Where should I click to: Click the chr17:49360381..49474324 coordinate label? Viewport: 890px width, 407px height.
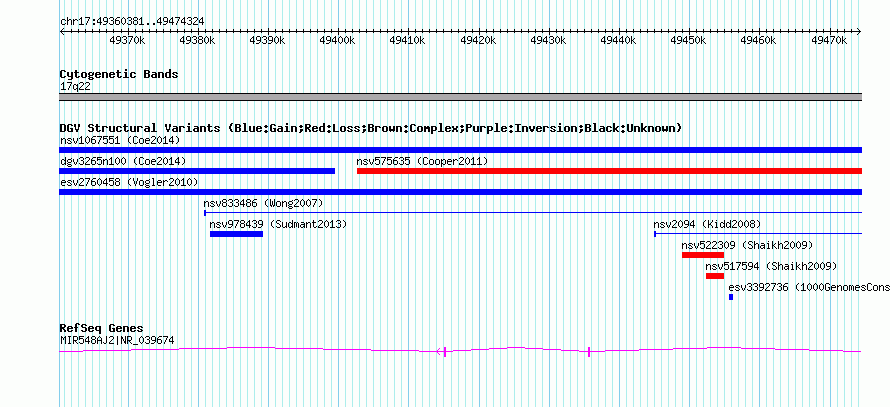(x=132, y=22)
